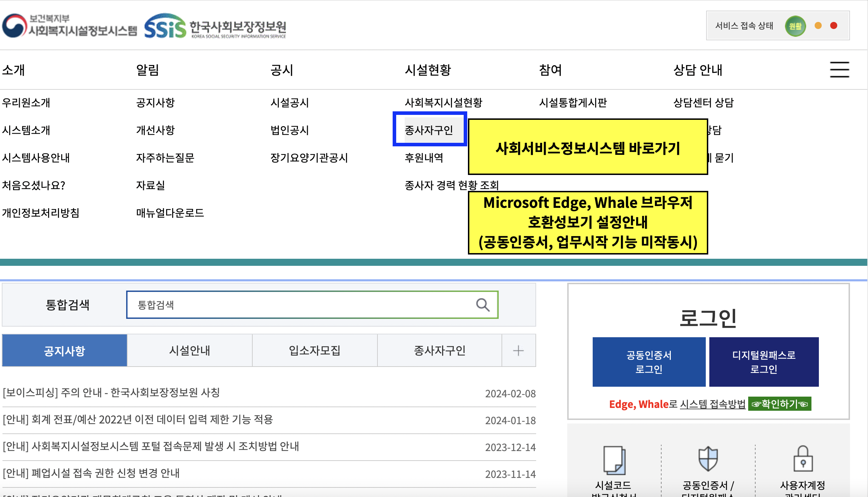Screen dimensions: 868x497
Task: Select the yellow service status dot
Action: pyautogui.click(x=819, y=26)
